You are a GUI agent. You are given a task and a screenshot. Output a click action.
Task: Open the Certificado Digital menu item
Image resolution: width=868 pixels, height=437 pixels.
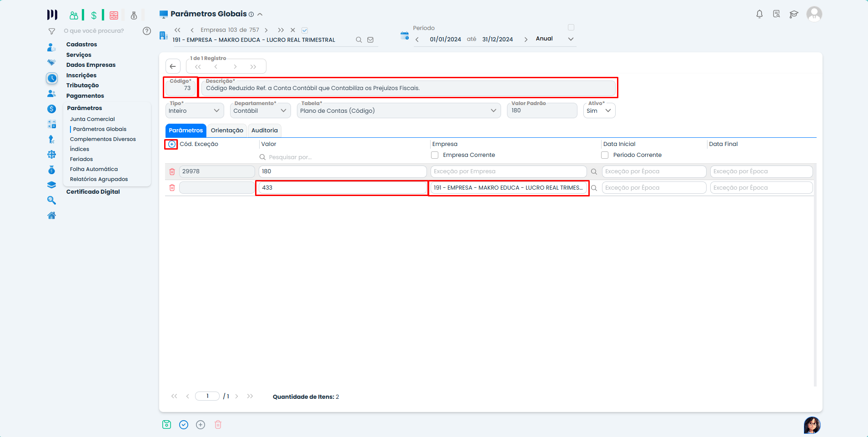(93, 191)
